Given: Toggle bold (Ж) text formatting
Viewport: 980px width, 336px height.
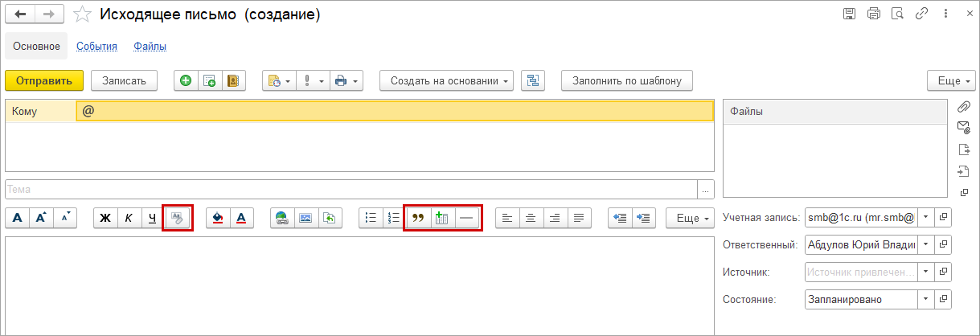Looking at the screenshot, I should pos(105,218).
